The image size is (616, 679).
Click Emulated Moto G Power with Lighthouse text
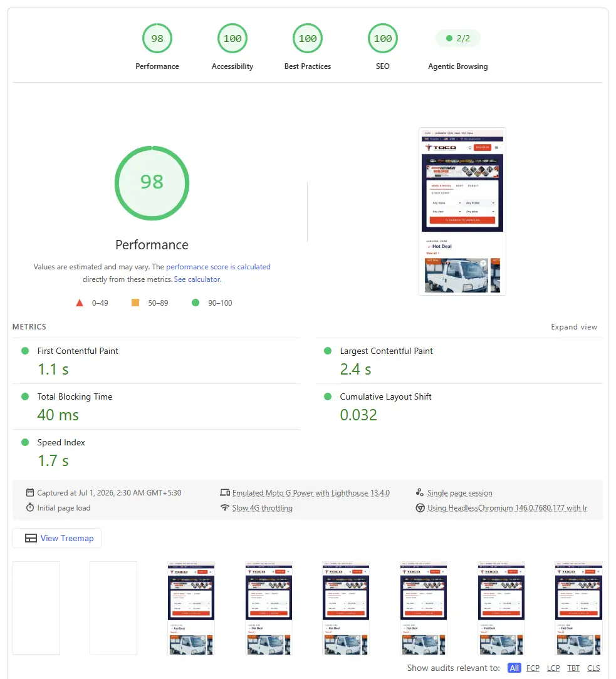[x=311, y=493]
